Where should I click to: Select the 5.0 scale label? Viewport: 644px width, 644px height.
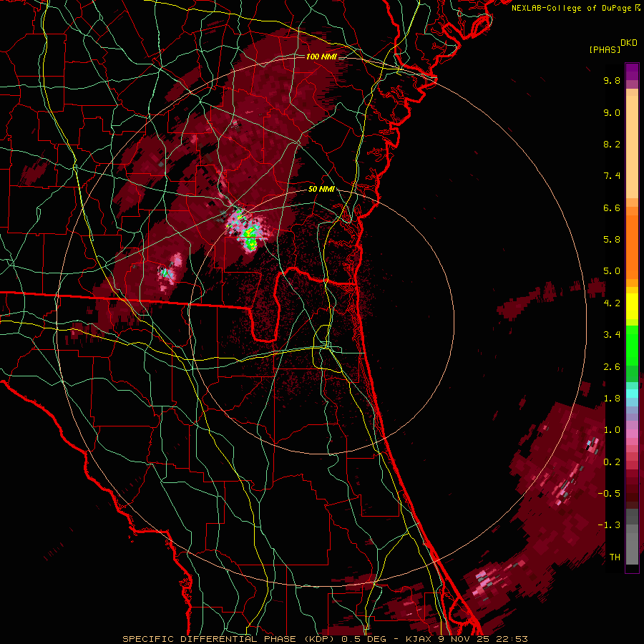click(612, 271)
